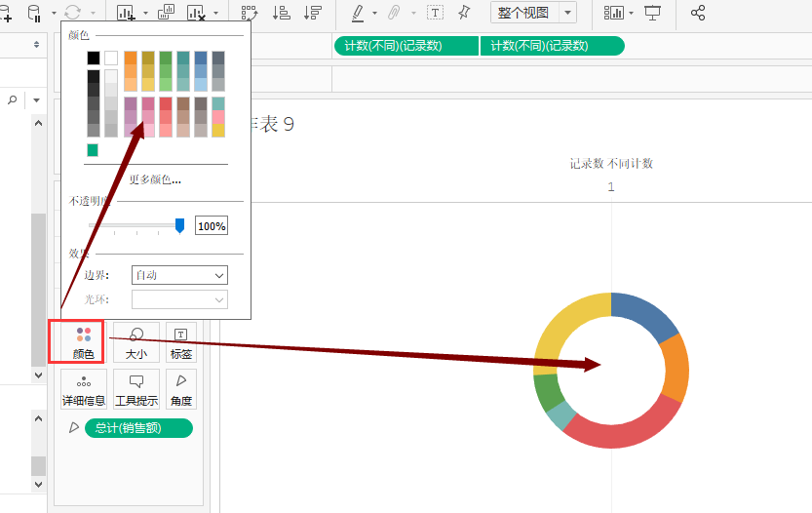Swap rows and columns
Image resolution: width=812 pixels, height=513 pixels.
click(250, 13)
